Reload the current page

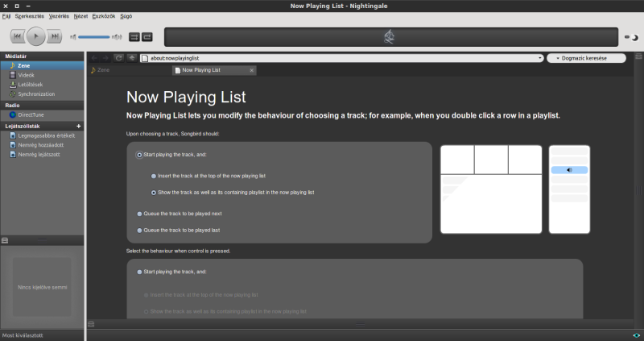[118, 58]
